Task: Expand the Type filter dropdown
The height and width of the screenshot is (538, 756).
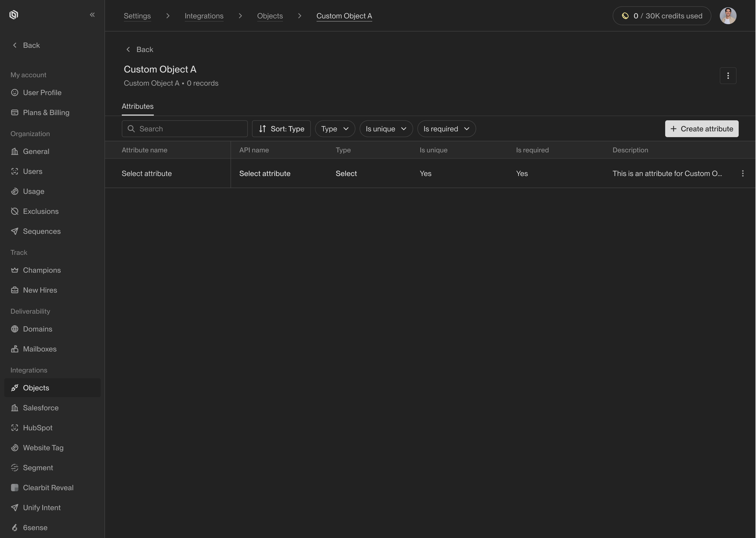Action: [x=335, y=129]
